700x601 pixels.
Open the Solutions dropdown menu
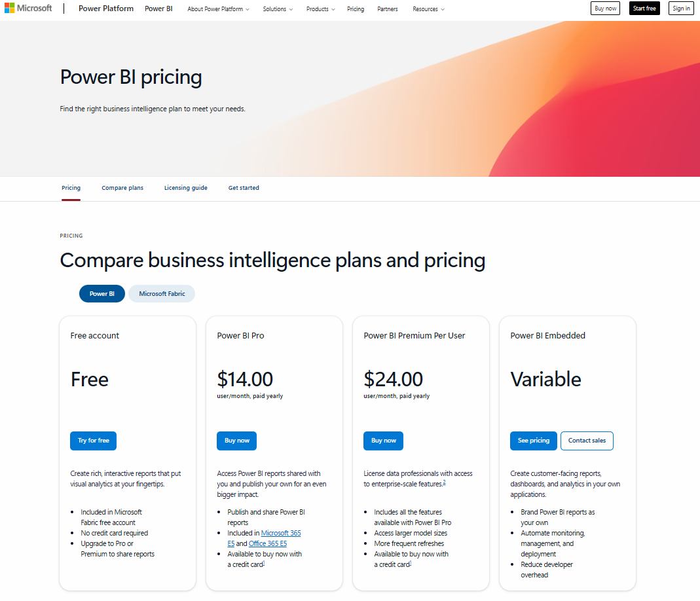(x=277, y=9)
